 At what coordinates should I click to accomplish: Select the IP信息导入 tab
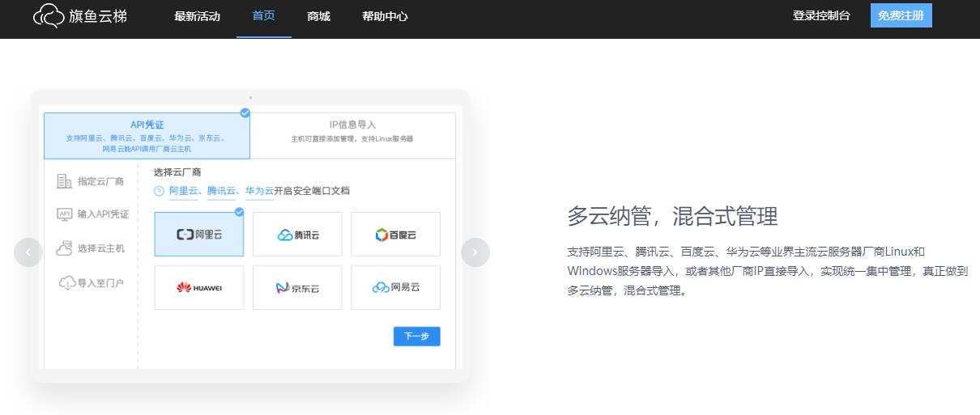(352, 136)
